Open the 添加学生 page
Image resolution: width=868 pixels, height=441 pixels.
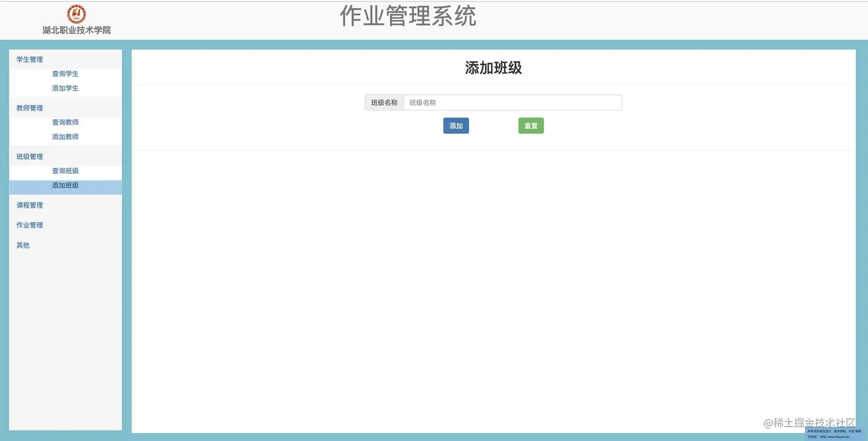click(65, 88)
